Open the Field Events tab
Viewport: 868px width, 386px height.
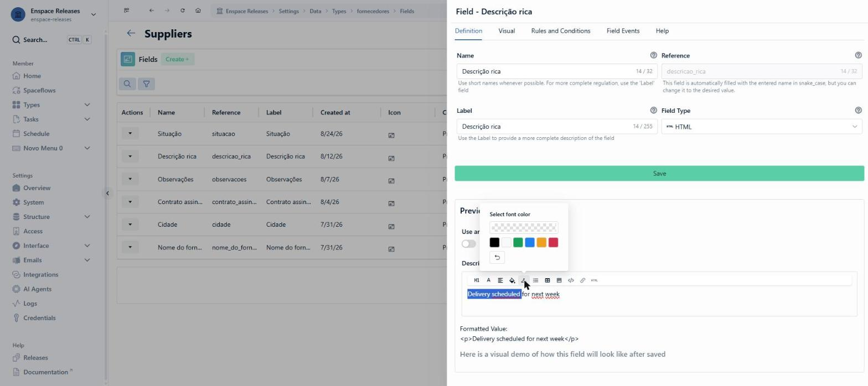(x=623, y=31)
